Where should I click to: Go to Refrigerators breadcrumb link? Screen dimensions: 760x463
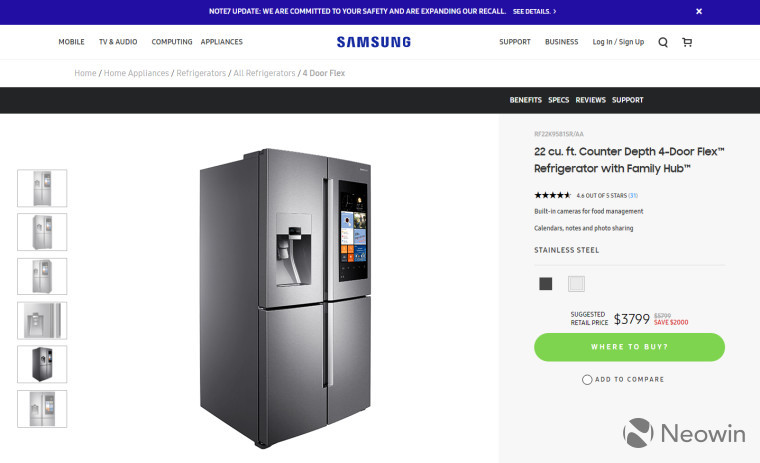pyautogui.click(x=201, y=73)
